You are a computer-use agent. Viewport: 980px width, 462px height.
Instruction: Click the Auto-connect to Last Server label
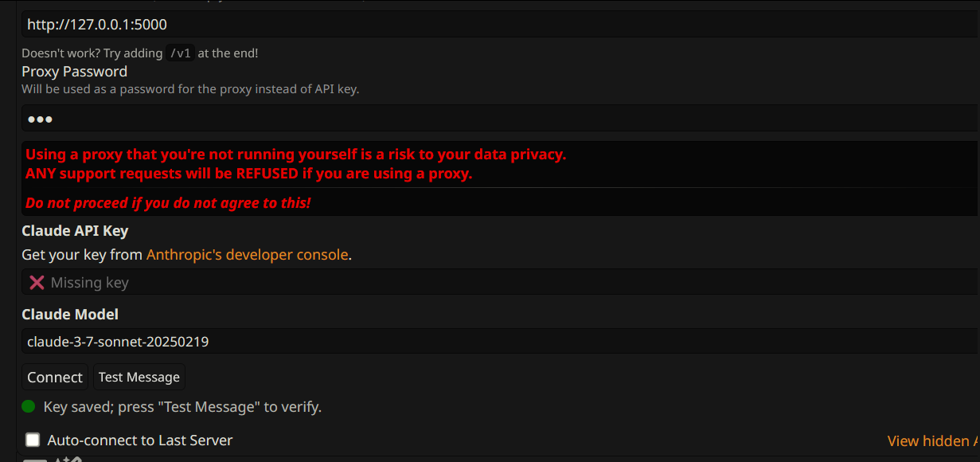140,440
